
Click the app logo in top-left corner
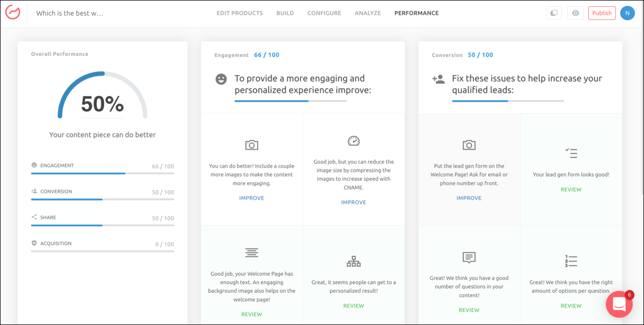[x=13, y=13]
